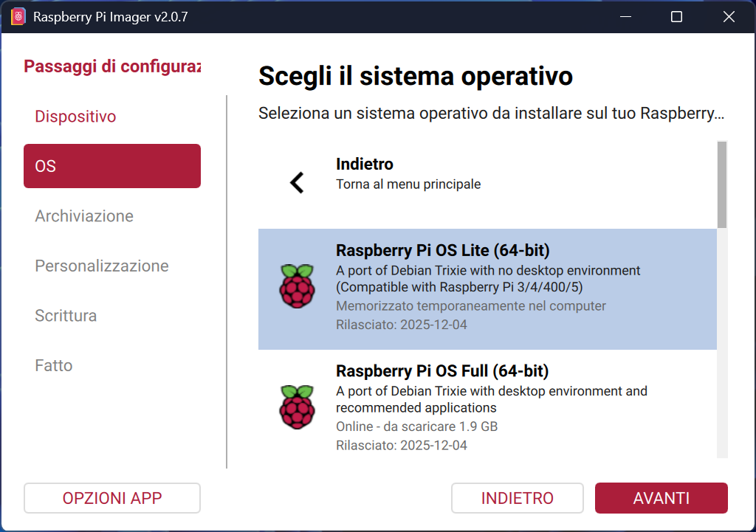The height and width of the screenshot is (532, 756).
Task: Click the Passaggi di configurazione title
Action: tap(111, 66)
